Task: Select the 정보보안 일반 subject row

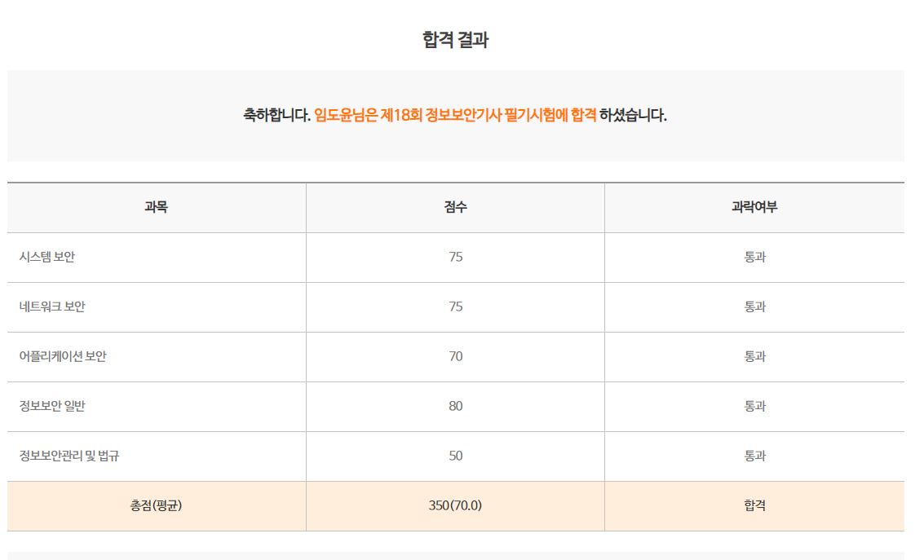Action: (x=456, y=406)
